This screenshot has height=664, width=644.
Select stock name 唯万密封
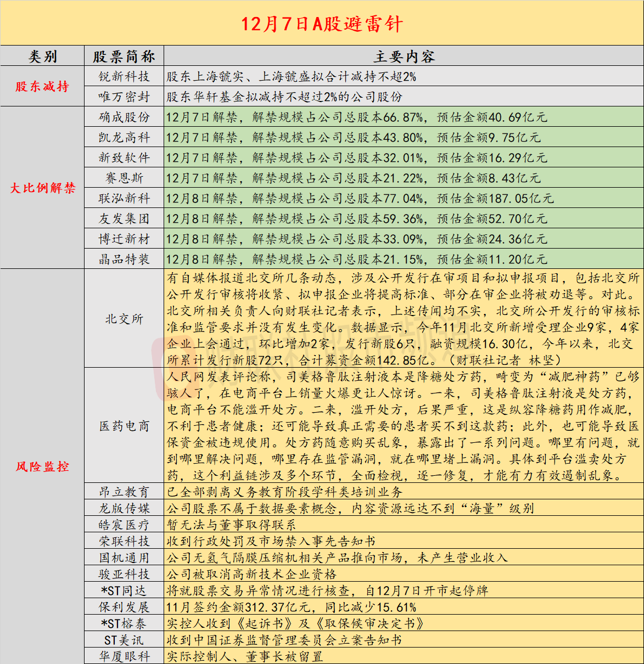tap(124, 97)
